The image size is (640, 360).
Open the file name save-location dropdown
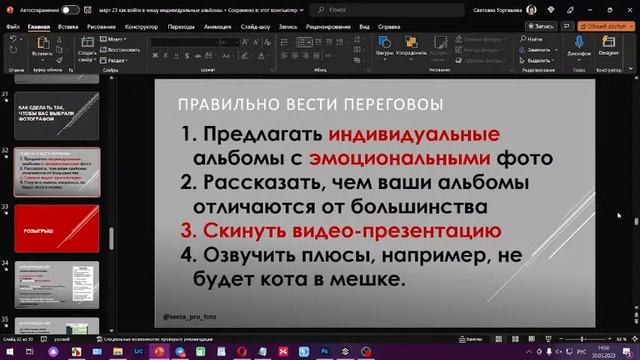302,10
